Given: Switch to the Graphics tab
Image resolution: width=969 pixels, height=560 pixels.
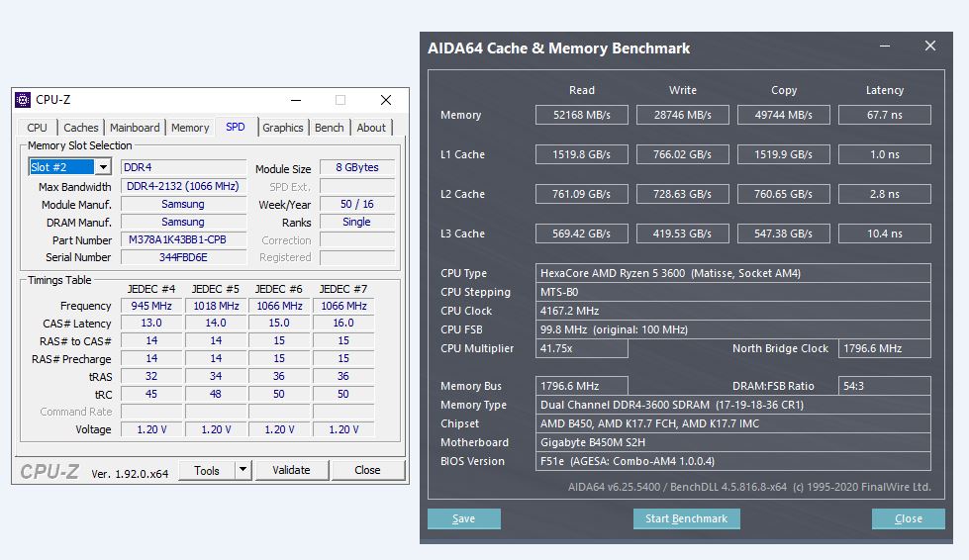Looking at the screenshot, I should point(283,128).
